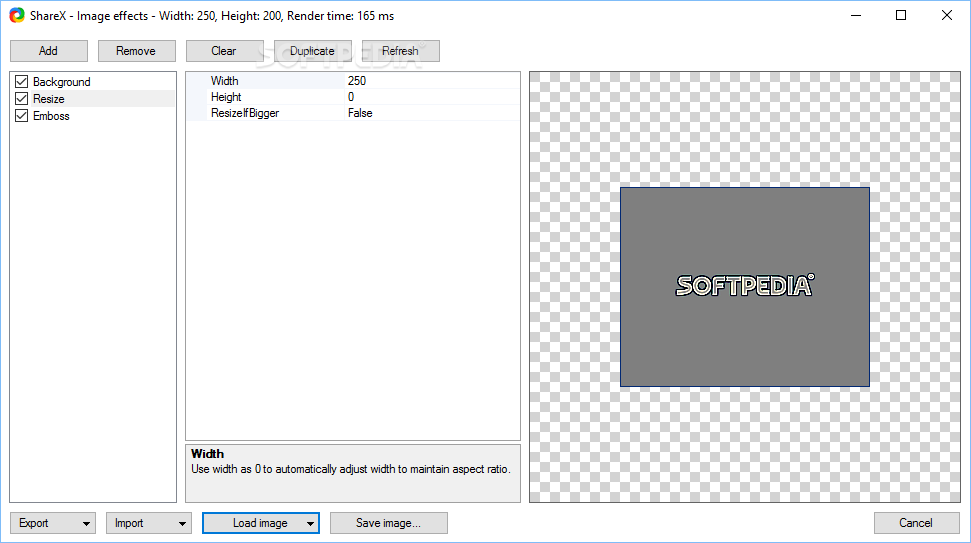Refresh the preview image
Image resolution: width=971 pixels, height=543 pixels.
click(401, 51)
